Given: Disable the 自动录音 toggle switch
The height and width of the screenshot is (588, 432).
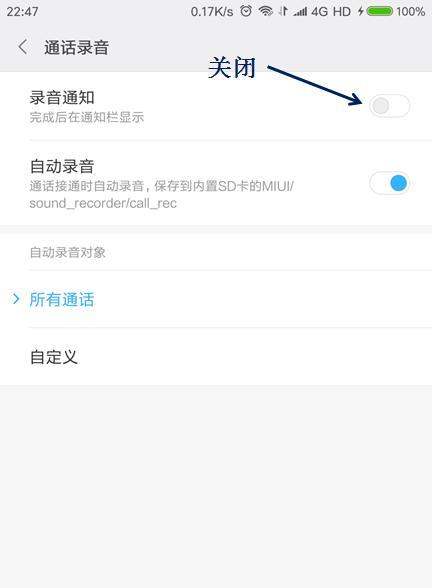Looking at the screenshot, I should [x=389, y=183].
